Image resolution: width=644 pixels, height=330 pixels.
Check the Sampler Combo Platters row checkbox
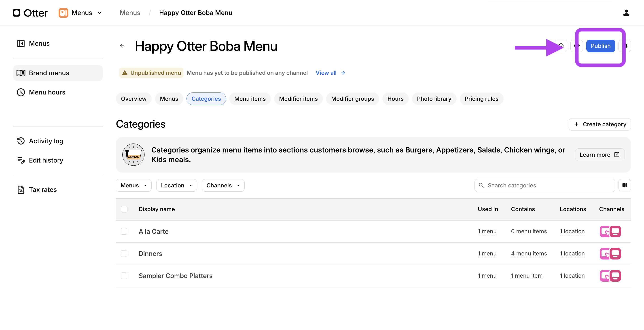[124, 276]
